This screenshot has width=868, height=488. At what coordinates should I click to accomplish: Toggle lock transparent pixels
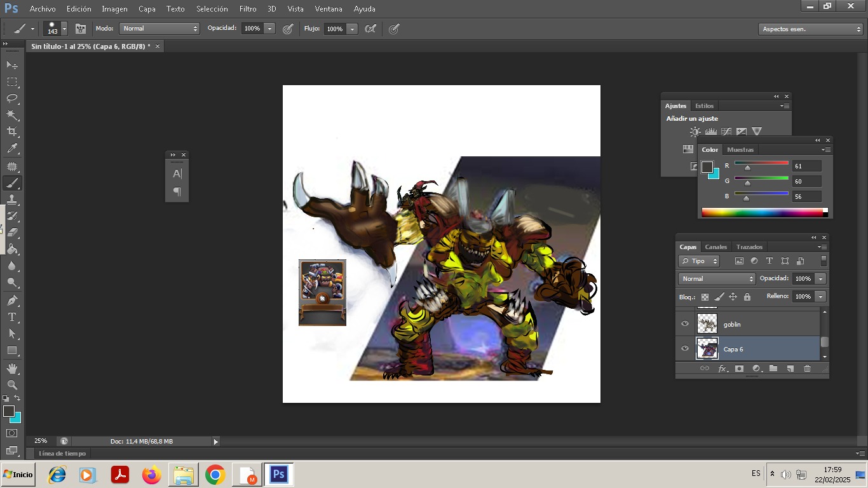[705, 297]
